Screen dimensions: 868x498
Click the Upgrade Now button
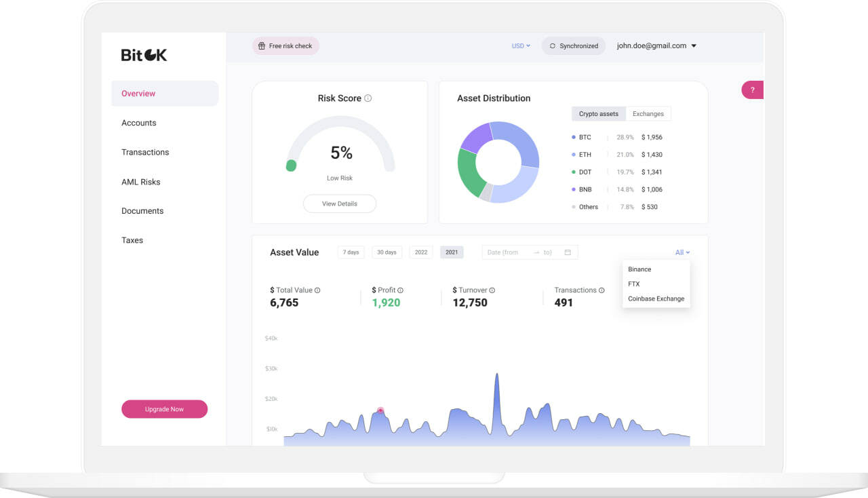coord(164,409)
